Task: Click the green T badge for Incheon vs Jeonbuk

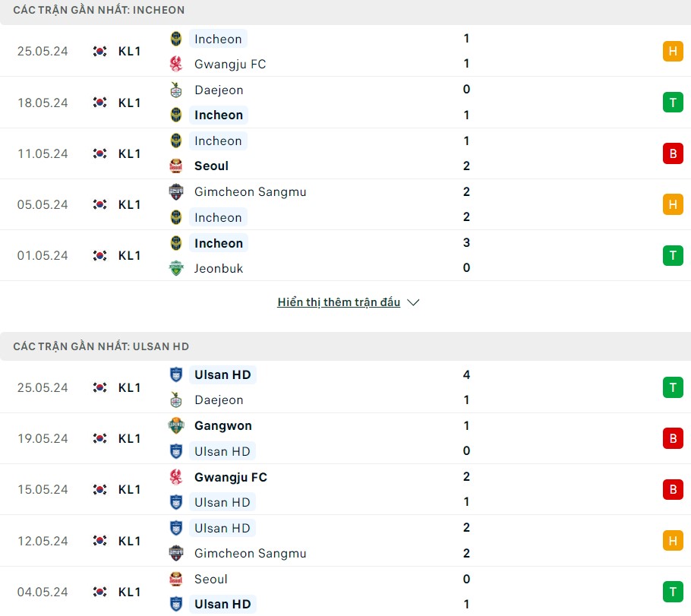Action: [x=672, y=255]
